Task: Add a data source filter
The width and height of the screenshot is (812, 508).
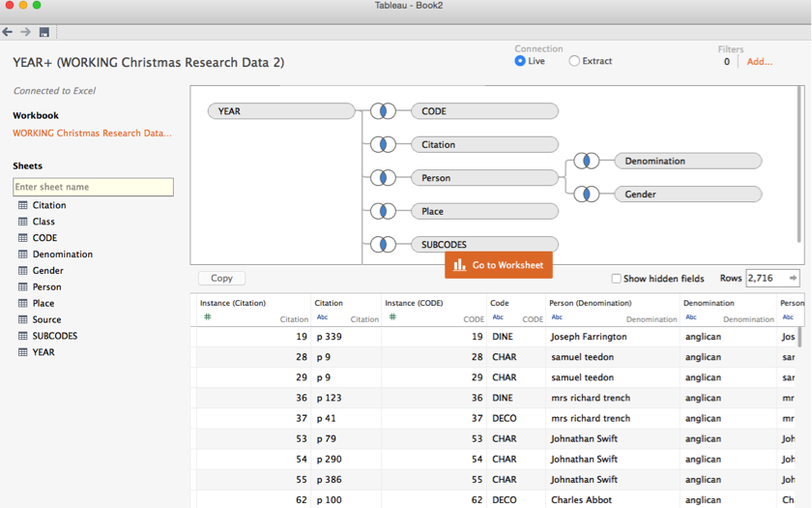Action: coord(759,62)
